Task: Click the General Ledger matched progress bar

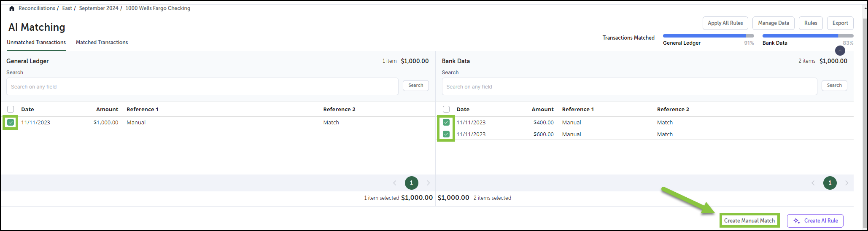Action: tap(708, 36)
